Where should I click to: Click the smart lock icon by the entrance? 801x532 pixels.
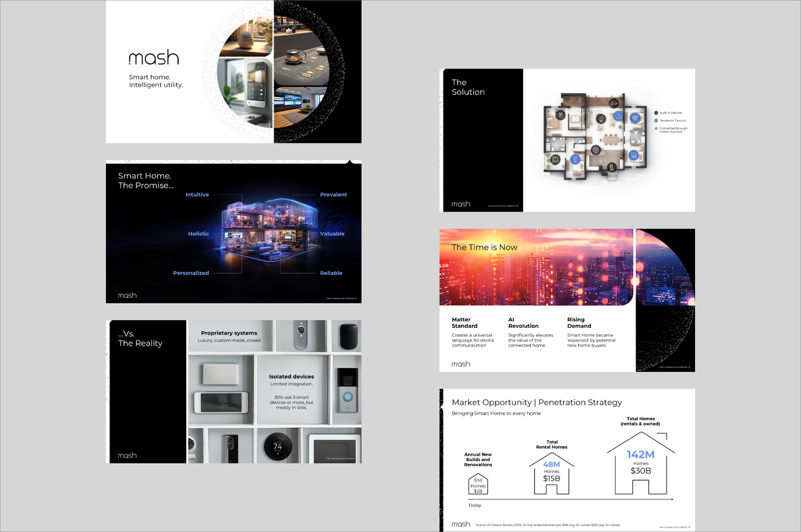(x=611, y=167)
